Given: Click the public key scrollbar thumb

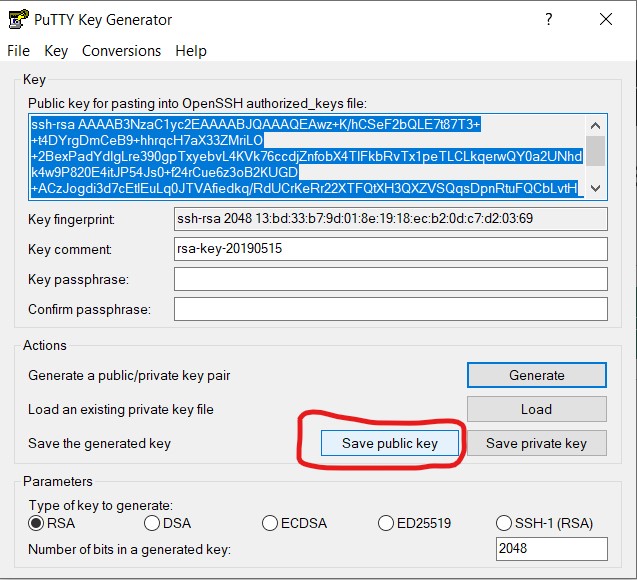Looking at the screenshot, I should [596, 151].
